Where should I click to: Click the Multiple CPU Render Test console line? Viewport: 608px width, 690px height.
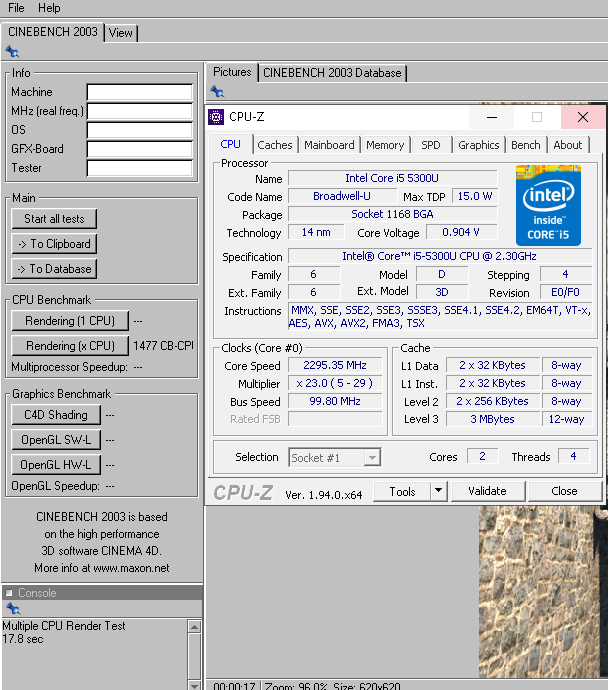[64, 626]
